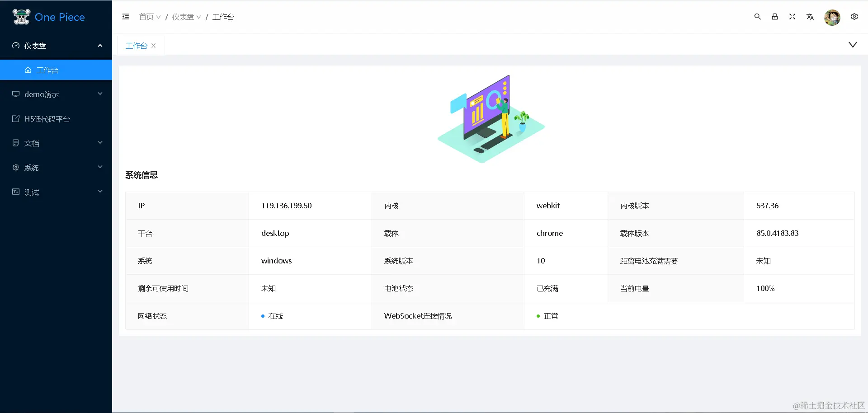
Task: Open the settings gear icon
Action: tap(854, 17)
